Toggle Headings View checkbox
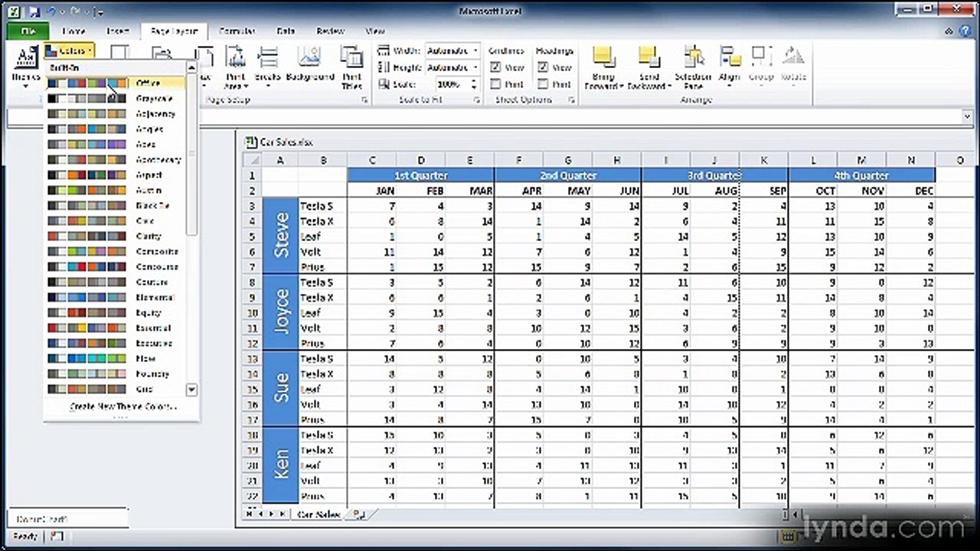Image resolution: width=980 pixels, height=551 pixels. pyautogui.click(x=543, y=67)
